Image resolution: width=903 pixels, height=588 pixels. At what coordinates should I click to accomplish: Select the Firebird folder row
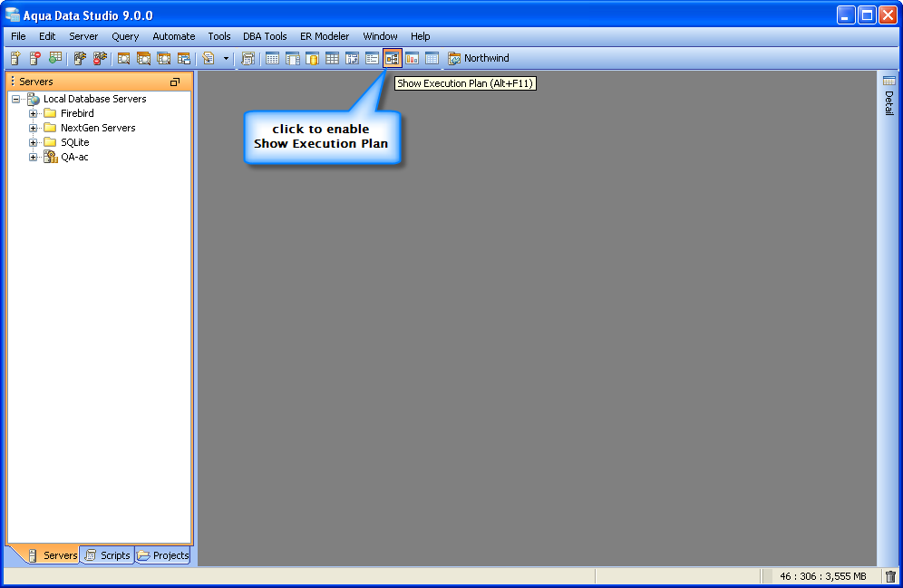[x=77, y=113]
